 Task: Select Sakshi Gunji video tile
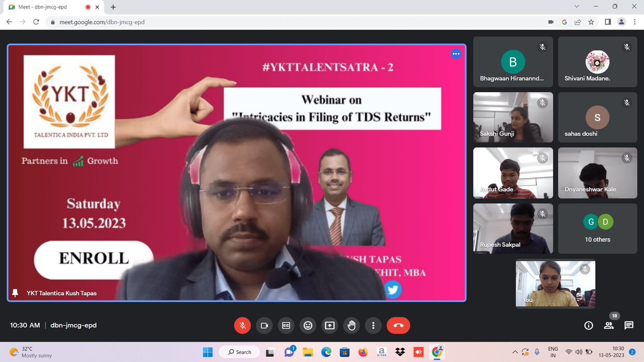point(512,116)
